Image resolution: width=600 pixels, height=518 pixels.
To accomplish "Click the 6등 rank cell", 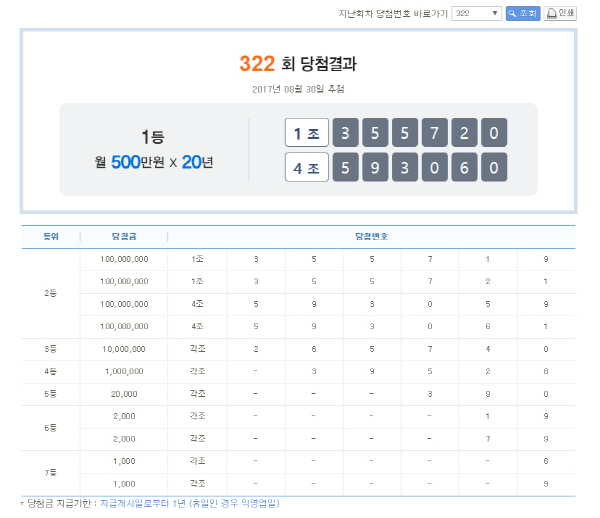I will coord(51,428).
